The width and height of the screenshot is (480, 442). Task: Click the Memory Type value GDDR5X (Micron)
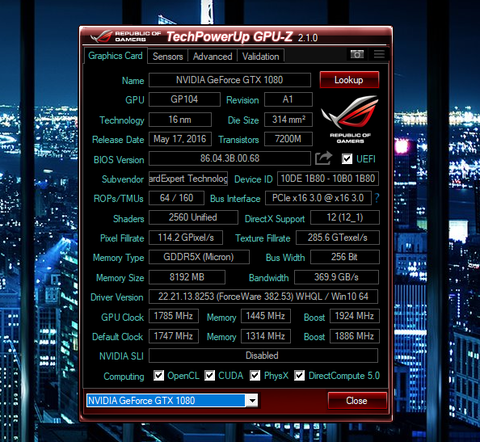199,257
